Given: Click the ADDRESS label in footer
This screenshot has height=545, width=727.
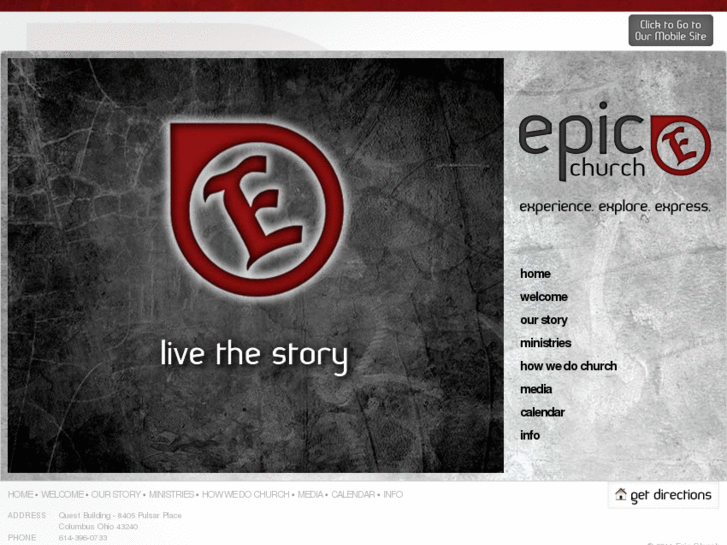Looking at the screenshot, I should (26, 515).
